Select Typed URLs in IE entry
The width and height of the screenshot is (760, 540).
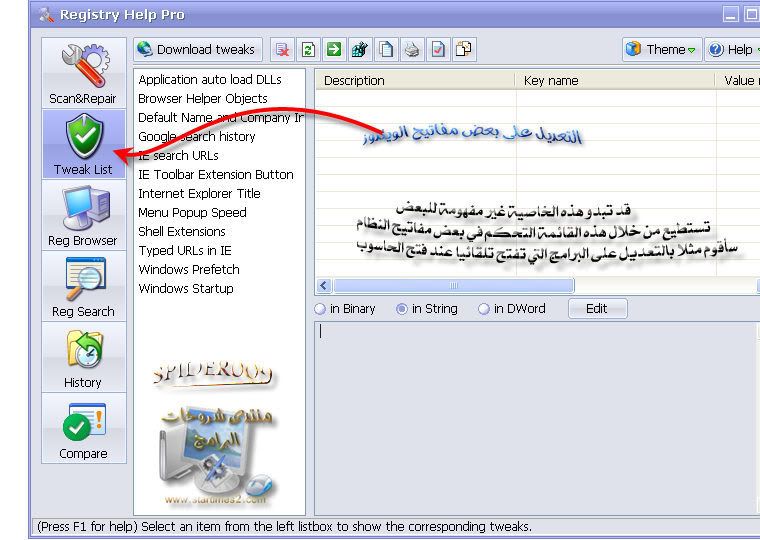pyautogui.click(x=185, y=250)
